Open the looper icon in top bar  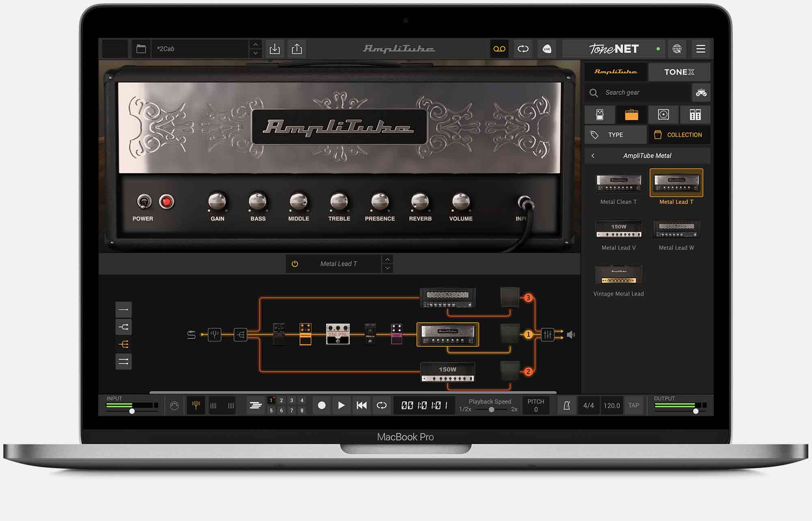click(523, 49)
